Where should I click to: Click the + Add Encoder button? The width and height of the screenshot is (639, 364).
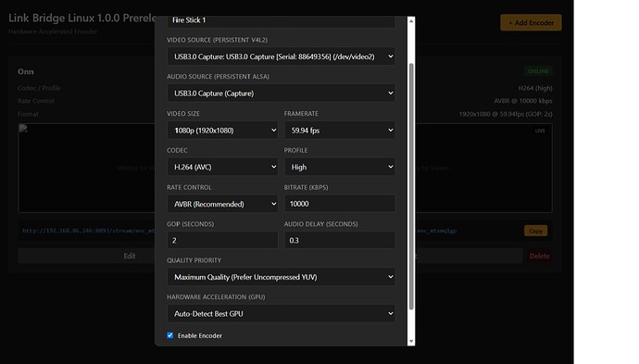531,23
